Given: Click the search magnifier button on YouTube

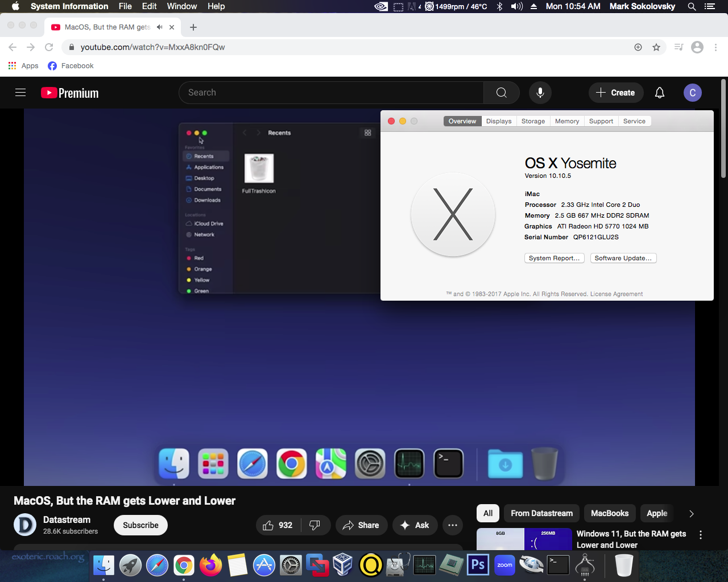Looking at the screenshot, I should tap(501, 93).
